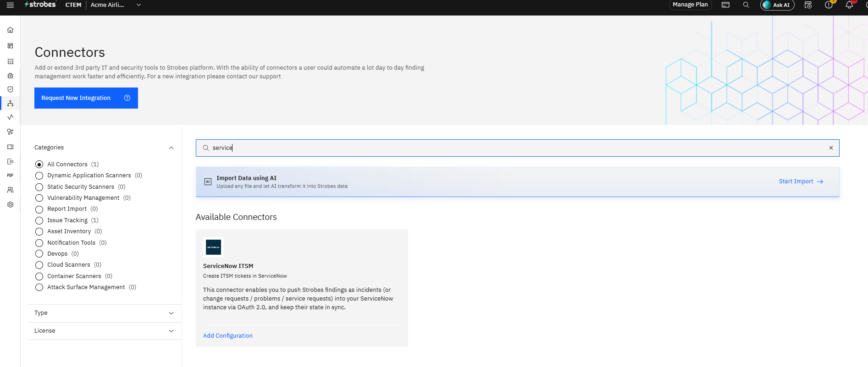This screenshot has height=367, width=868.
Task: Open the activity pulse icon in the sidebar
Action: (10, 117)
